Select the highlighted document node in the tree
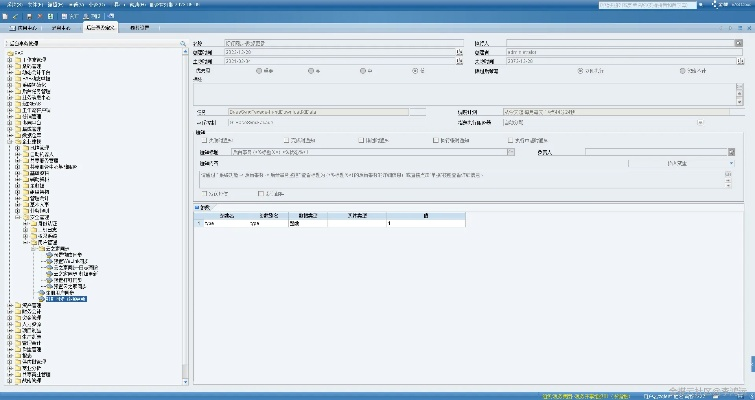This screenshot has height=400, width=755. tap(66, 298)
